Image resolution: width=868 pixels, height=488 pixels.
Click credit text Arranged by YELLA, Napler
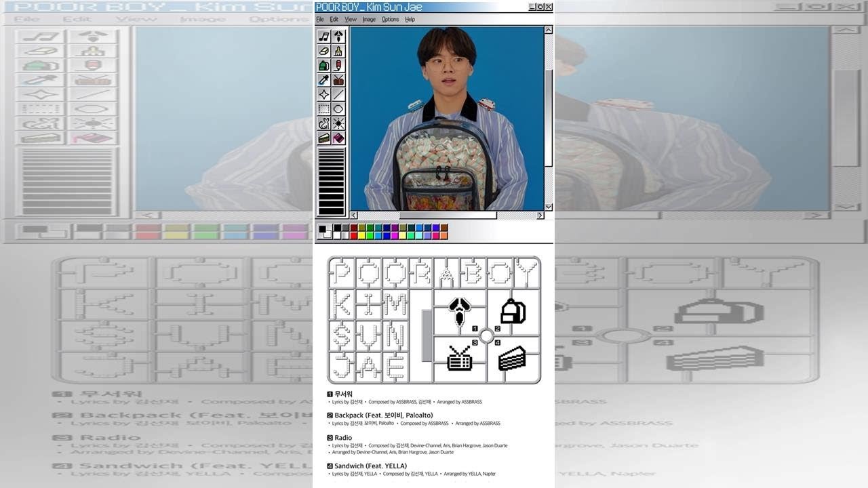point(469,474)
